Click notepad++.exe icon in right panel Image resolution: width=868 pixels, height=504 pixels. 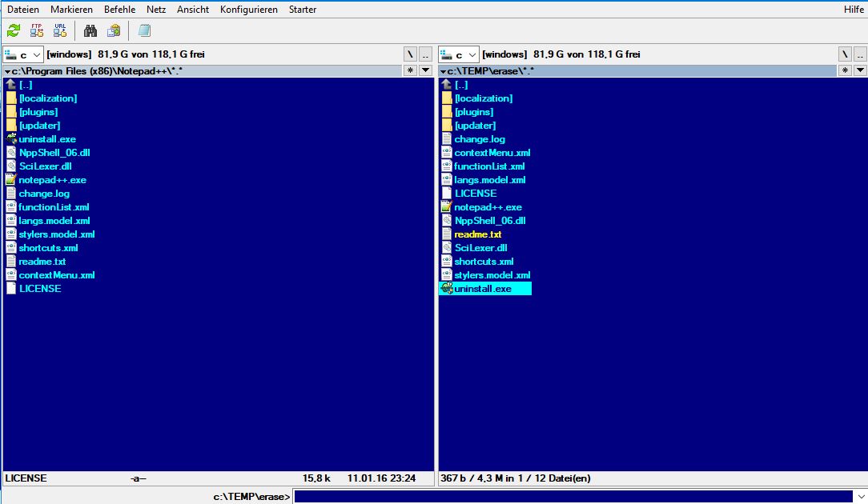pos(447,207)
